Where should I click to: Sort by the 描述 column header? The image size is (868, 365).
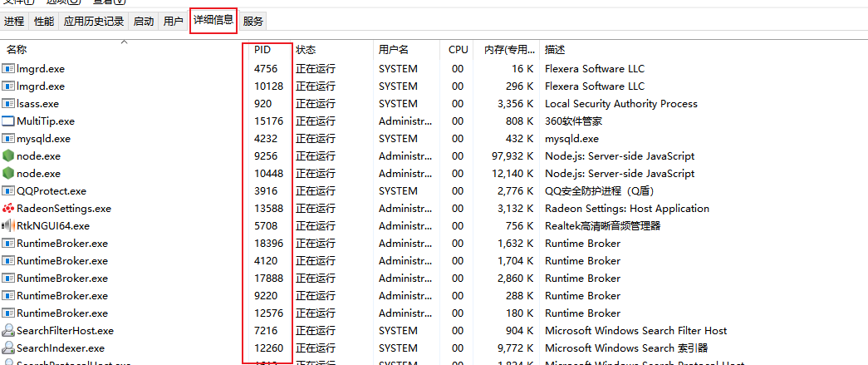[555, 50]
